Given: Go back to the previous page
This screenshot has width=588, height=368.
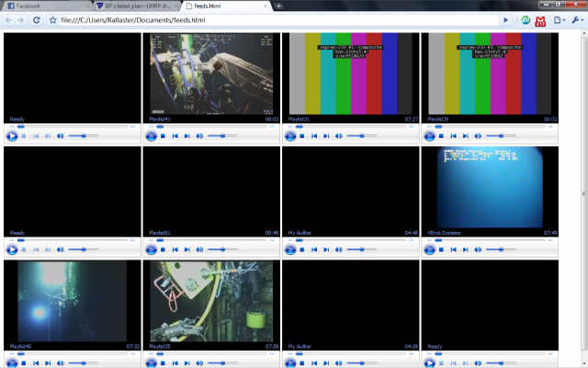Looking at the screenshot, I should [8, 19].
